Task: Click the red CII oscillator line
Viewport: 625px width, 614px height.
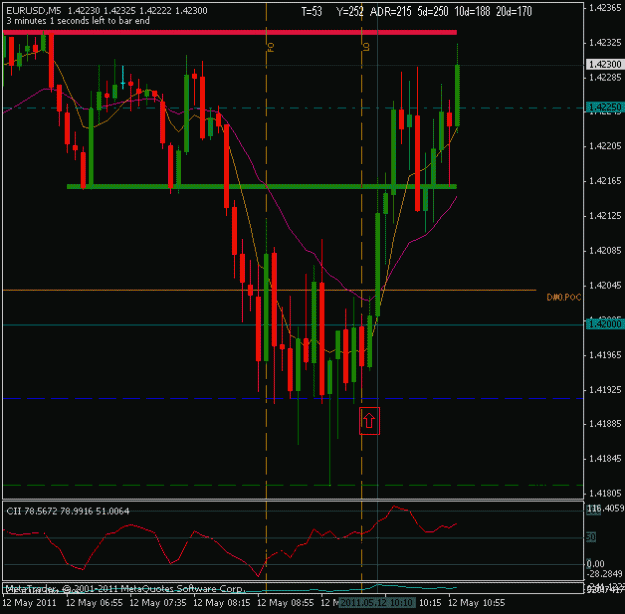Action: [x=230, y=540]
